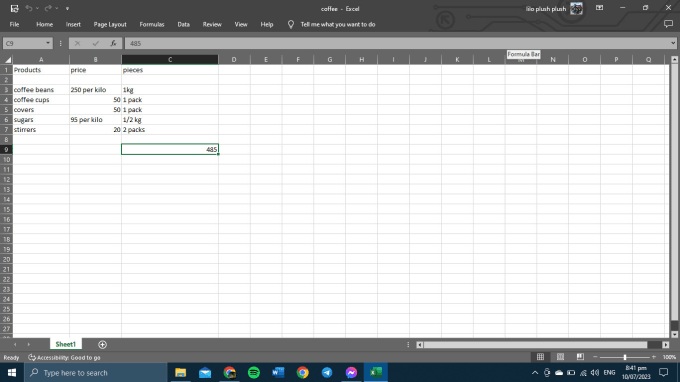Open the Data tab
The image size is (680, 382).
(x=183, y=24)
